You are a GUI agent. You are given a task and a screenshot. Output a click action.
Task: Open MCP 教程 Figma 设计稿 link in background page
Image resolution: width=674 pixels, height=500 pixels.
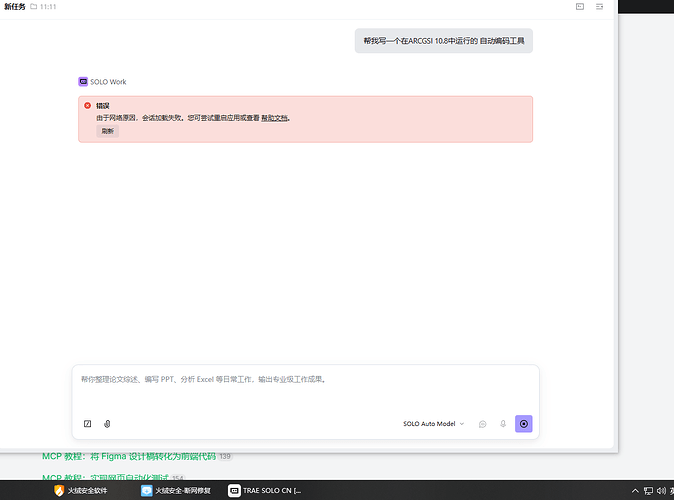point(129,456)
